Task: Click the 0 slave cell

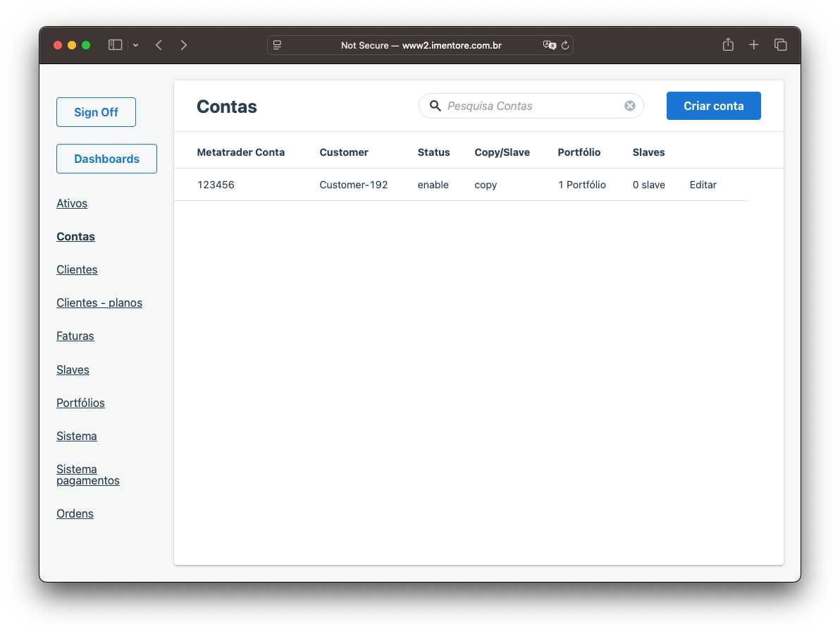Action: (649, 185)
